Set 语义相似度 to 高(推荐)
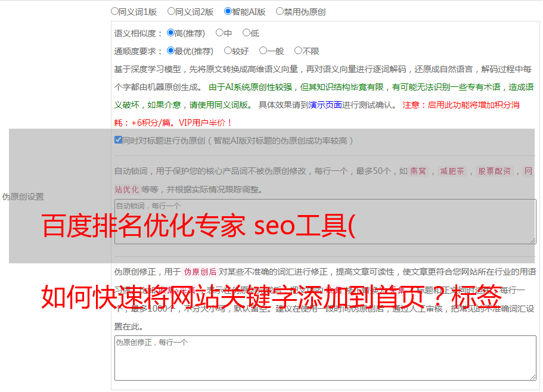543x392 pixels. [x=170, y=33]
